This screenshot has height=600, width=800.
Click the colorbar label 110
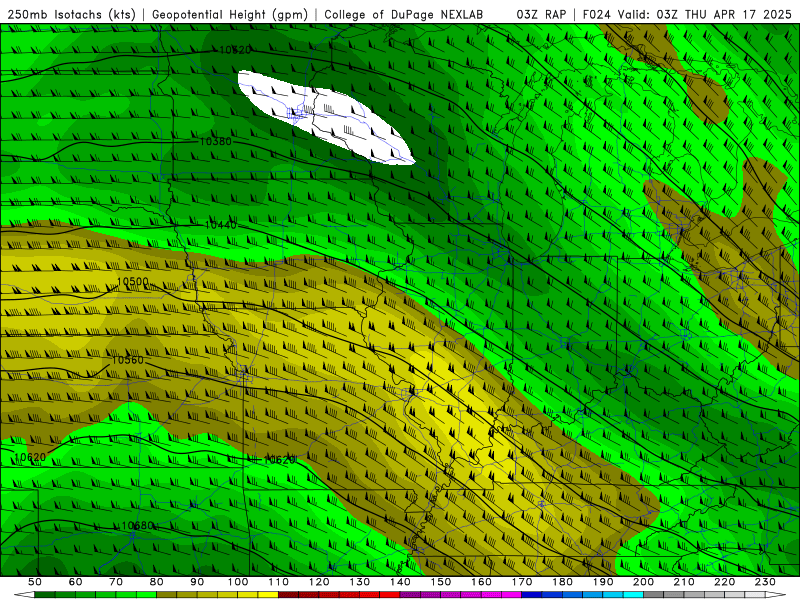(x=279, y=582)
